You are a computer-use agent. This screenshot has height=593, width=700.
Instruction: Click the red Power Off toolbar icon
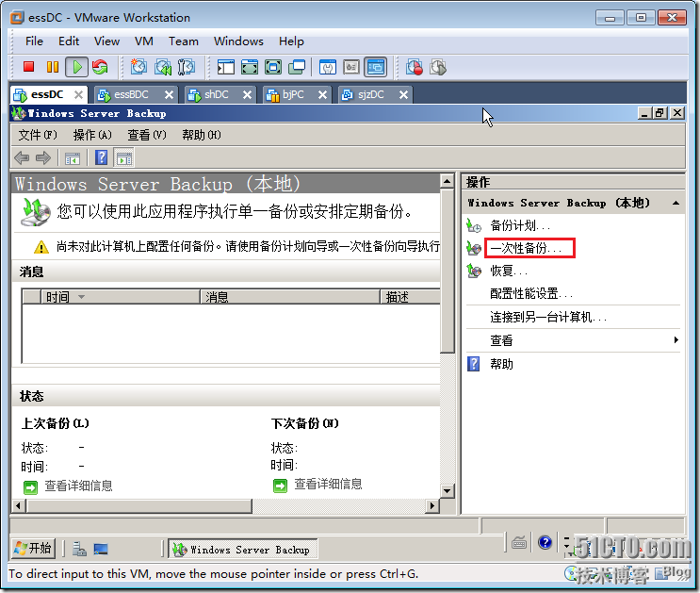[x=29, y=67]
